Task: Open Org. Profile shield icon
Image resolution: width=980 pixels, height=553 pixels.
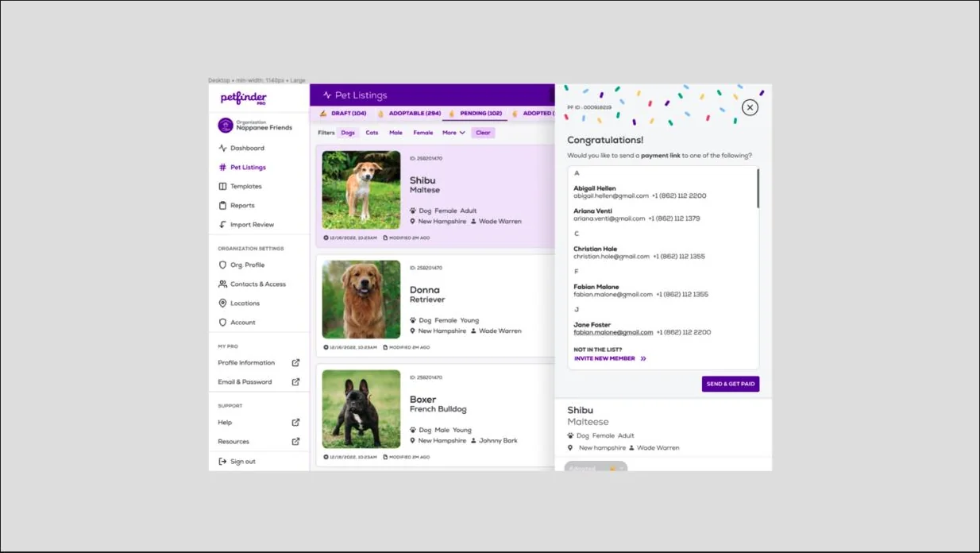Action: pyautogui.click(x=222, y=265)
